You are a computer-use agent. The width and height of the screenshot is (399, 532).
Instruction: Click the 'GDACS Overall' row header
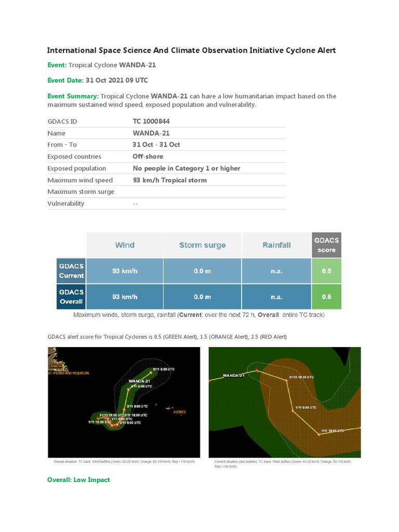[71, 297]
